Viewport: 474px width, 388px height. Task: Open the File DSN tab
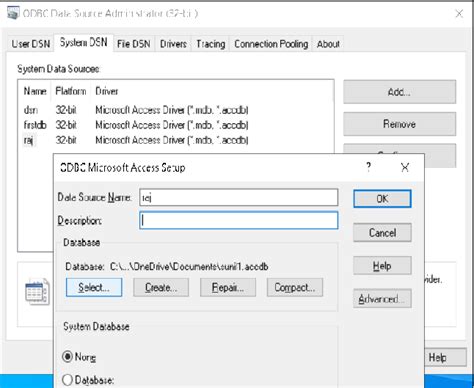click(134, 44)
